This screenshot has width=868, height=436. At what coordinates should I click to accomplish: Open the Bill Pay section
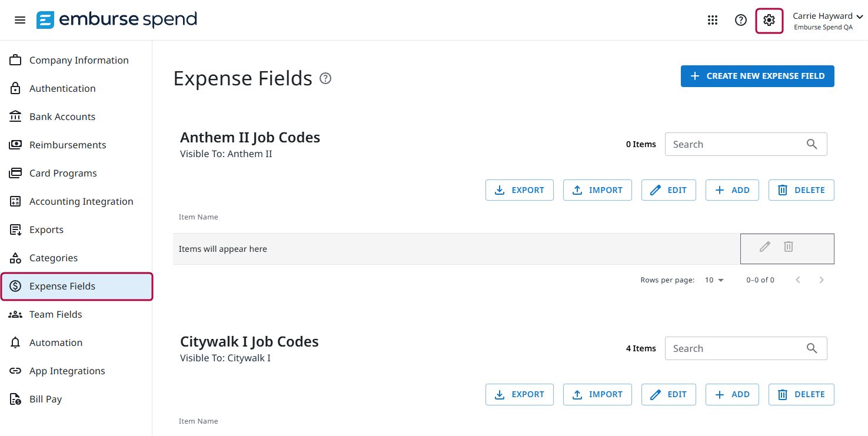(45, 399)
